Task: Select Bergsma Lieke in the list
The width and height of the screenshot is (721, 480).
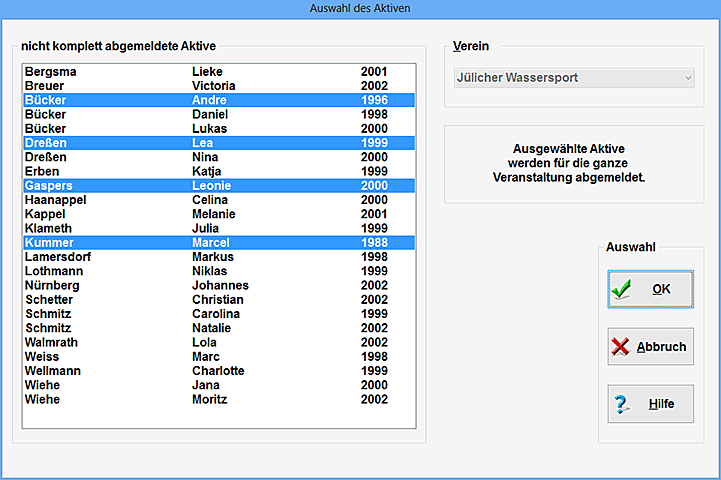Action: click(x=218, y=72)
